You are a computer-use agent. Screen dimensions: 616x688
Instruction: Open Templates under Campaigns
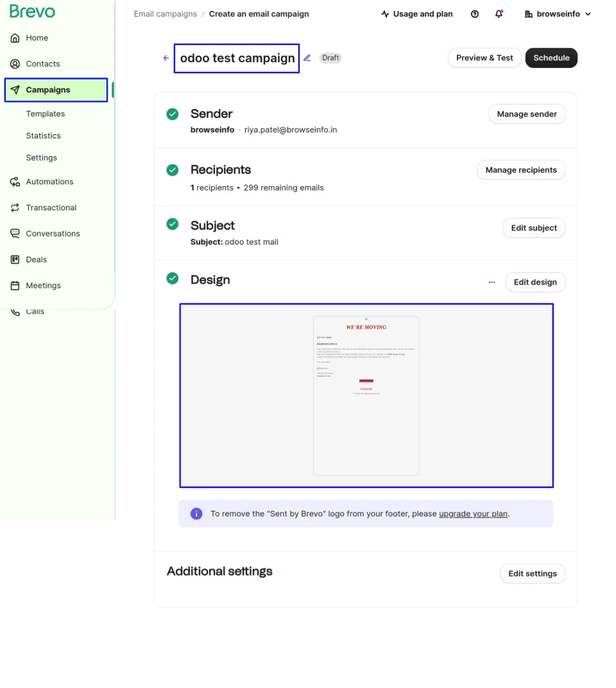[45, 114]
